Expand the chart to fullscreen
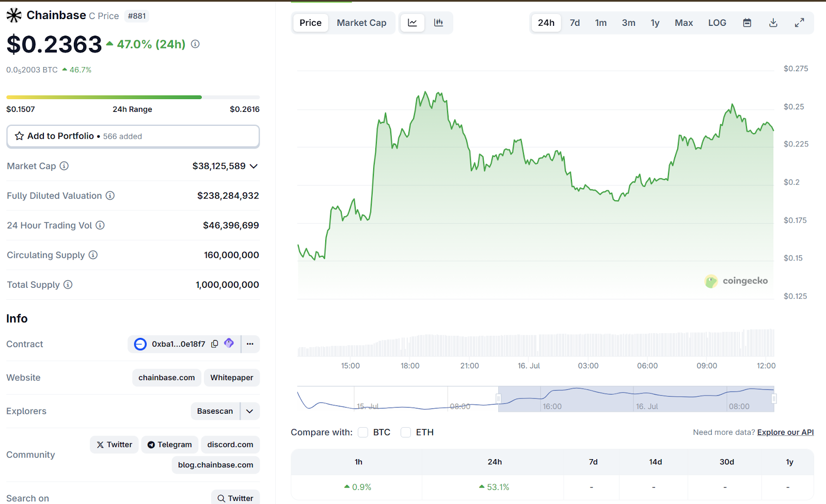The image size is (826, 504). tap(799, 23)
